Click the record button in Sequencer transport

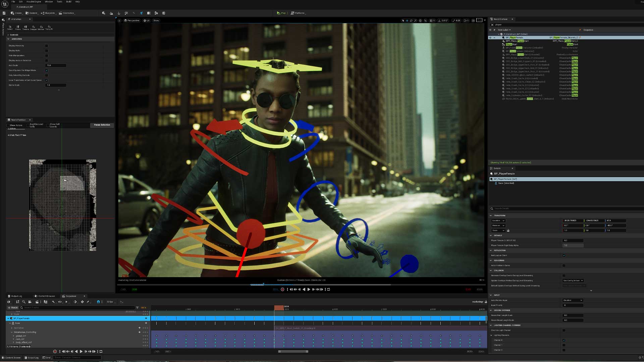(55, 352)
